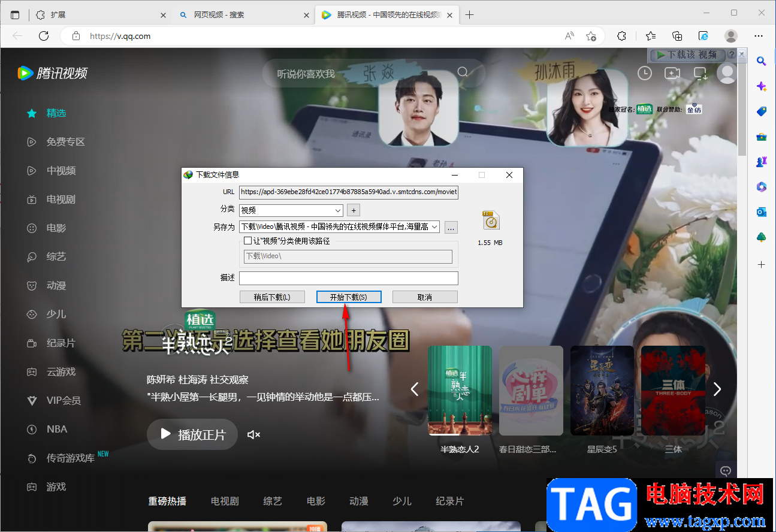
Task: Click into the URL field of the download dialog
Action: pyautogui.click(x=349, y=192)
